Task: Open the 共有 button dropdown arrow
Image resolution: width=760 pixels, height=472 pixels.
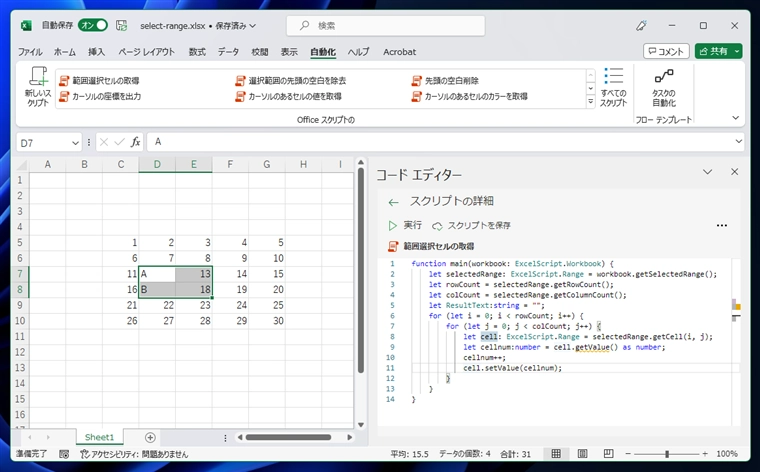Action: click(x=737, y=51)
